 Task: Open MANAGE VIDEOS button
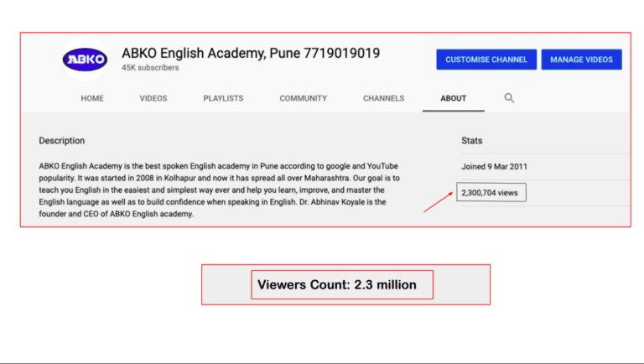581,60
